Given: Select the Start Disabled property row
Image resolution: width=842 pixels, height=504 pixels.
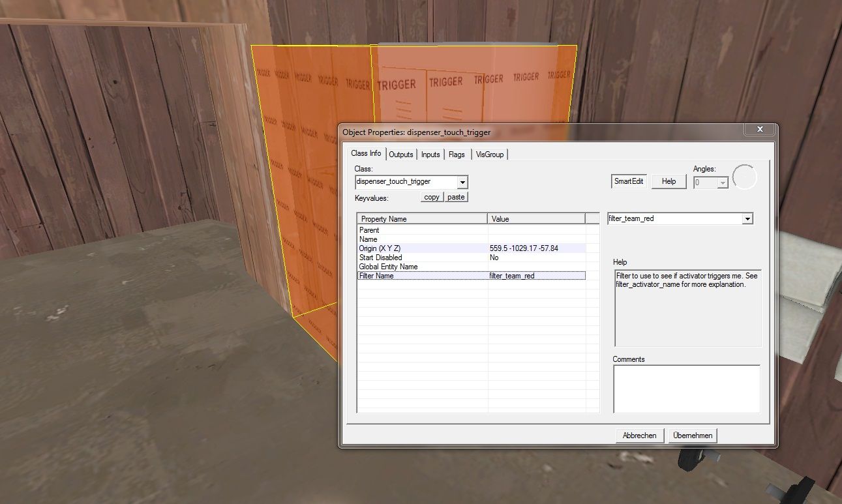Looking at the screenshot, I should click(x=423, y=258).
